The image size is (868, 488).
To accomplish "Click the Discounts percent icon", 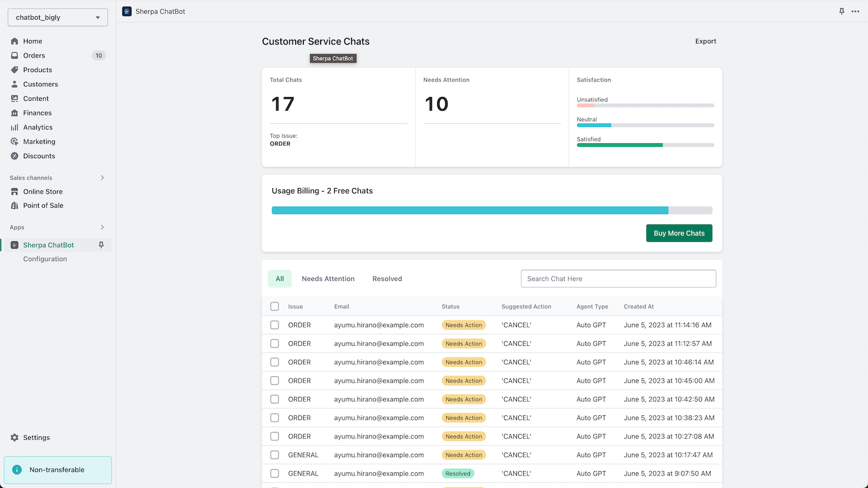I will (15, 156).
